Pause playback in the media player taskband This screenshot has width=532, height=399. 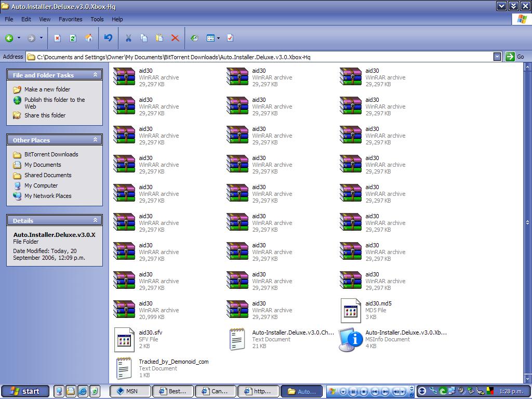353,392
